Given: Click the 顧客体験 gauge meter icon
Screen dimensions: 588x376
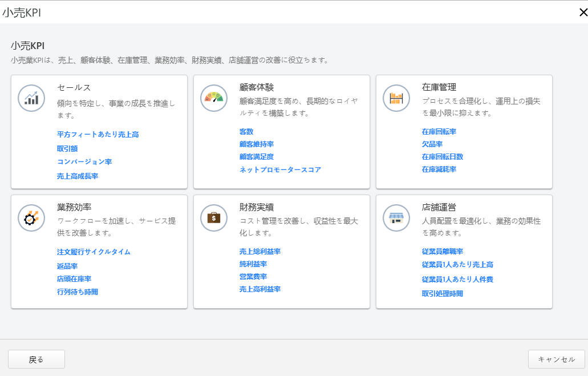Looking at the screenshot, I should [213, 98].
